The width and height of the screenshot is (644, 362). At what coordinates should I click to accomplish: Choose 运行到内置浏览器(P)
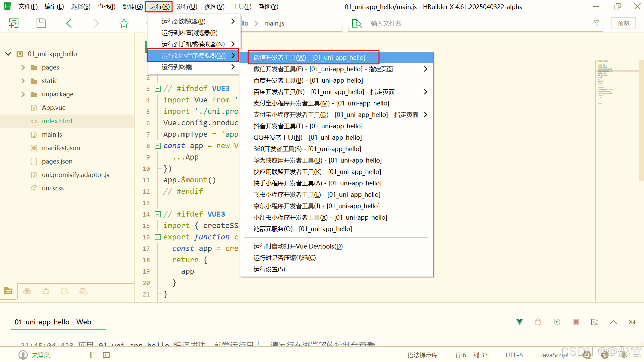[x=194, y=33]
